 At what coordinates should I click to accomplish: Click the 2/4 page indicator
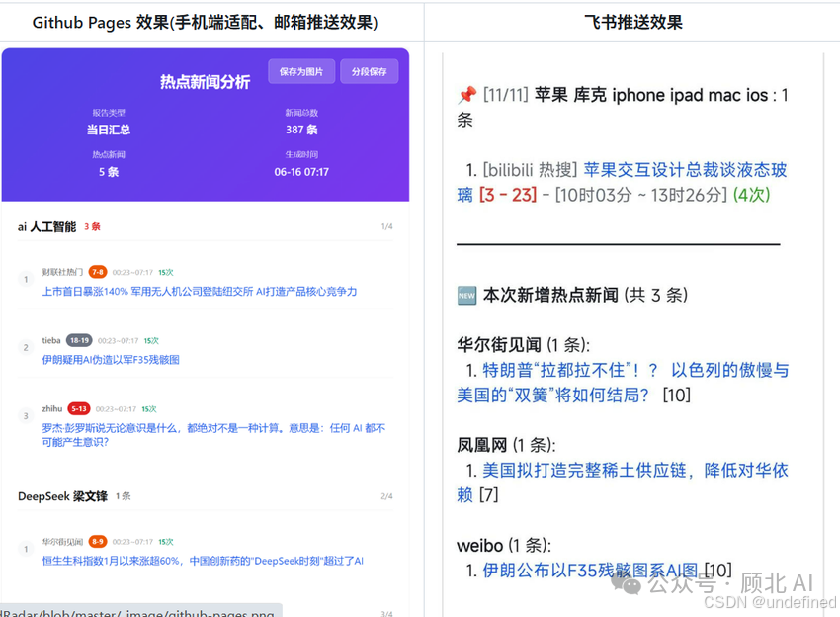[x=386, y=496]
